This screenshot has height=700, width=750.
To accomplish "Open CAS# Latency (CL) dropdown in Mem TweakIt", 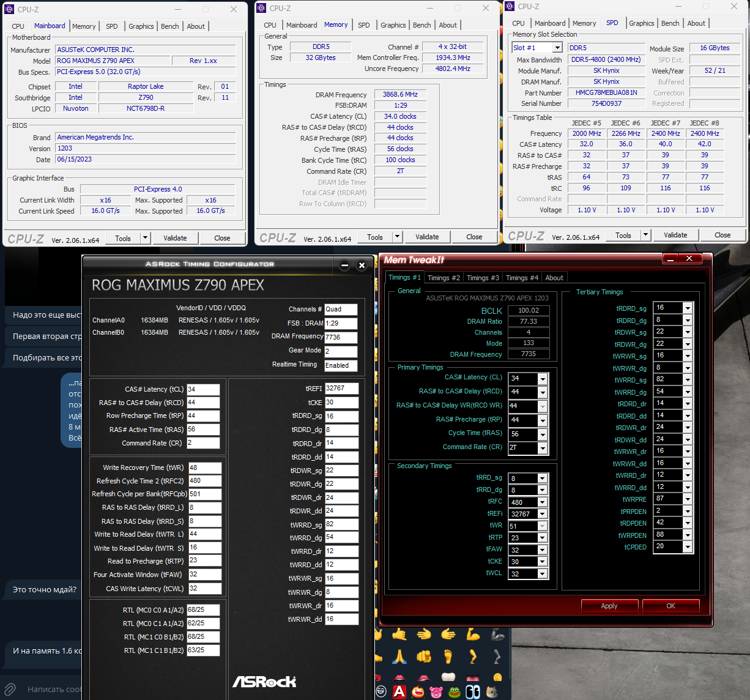I will click(542, 379).
